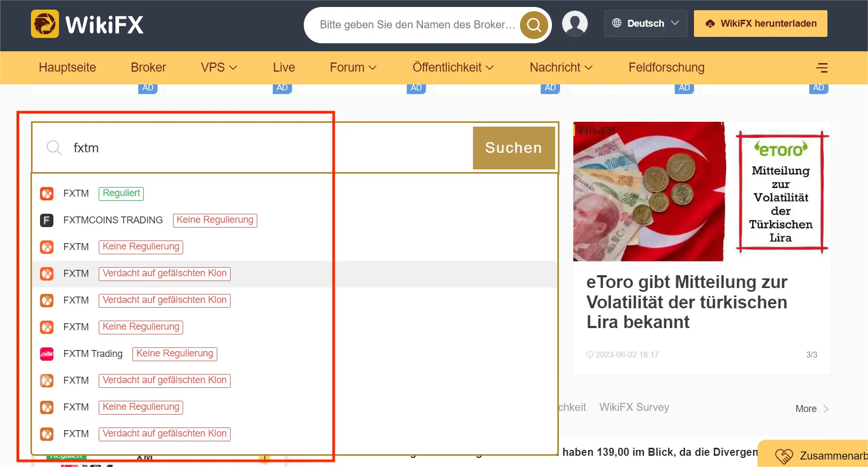This screenshot has height=467, width=868.
Task: Click the download icon on WikiFX herunterladen
Action: (710, 24)
